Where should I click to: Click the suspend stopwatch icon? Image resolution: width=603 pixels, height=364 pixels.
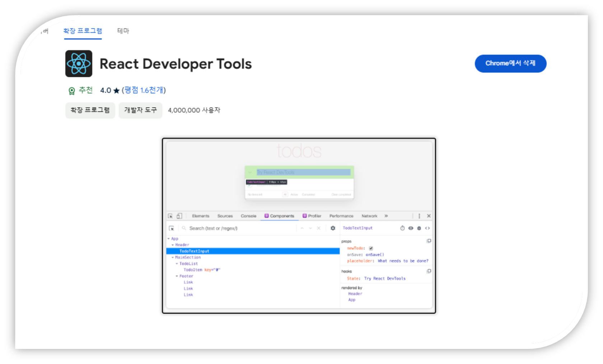pyautogui.click(x=402, y=228)
